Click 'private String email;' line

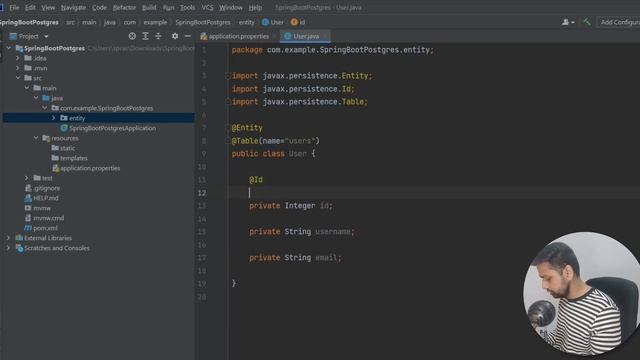(295, 258)
